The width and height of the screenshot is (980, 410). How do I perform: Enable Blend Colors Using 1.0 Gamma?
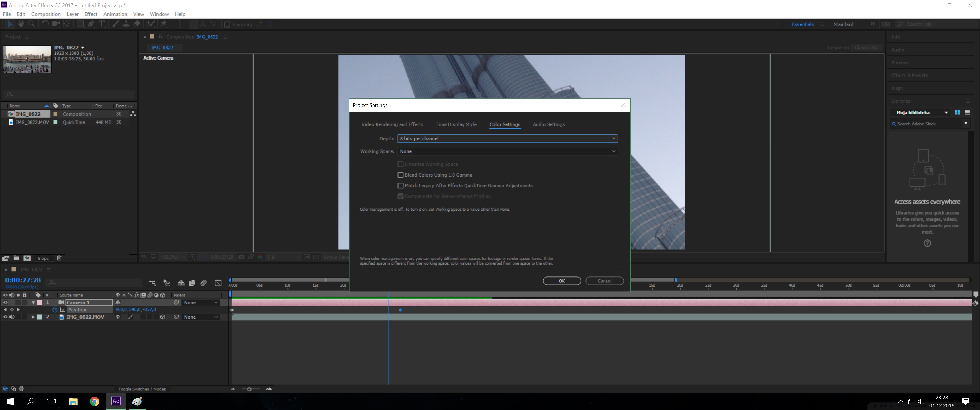coord(400,175)
